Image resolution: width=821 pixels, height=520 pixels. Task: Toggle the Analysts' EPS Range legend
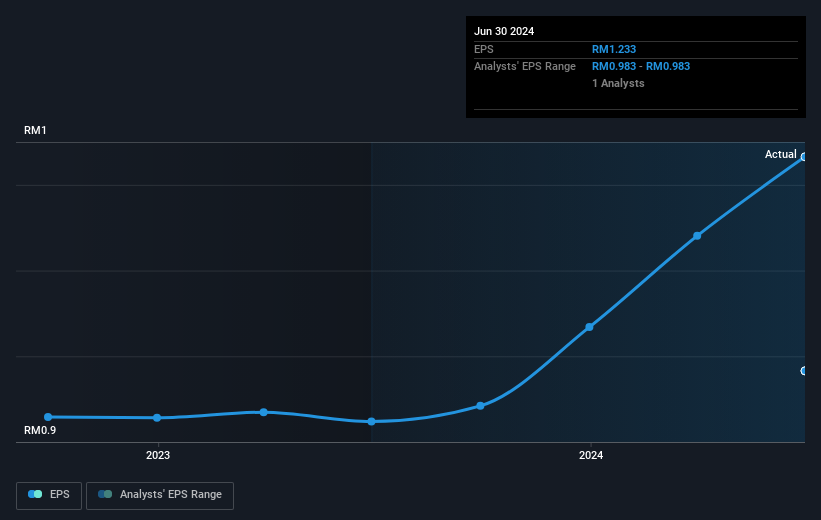(160, 495)
